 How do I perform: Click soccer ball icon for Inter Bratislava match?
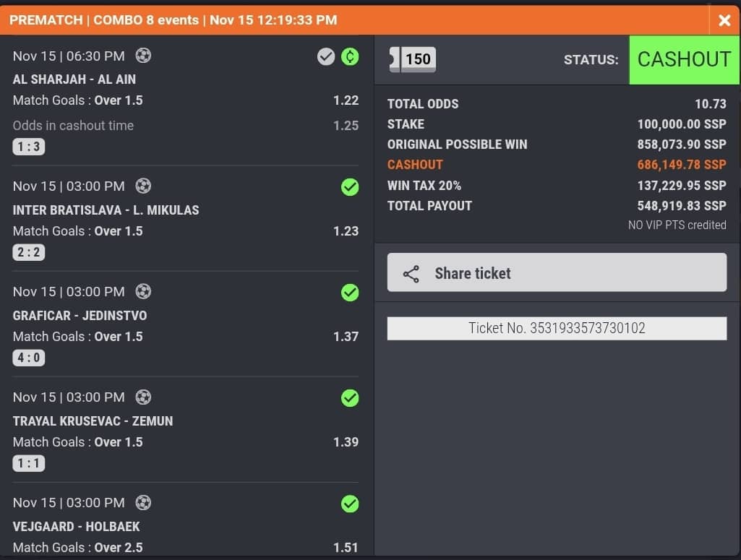tap(143, 186)
